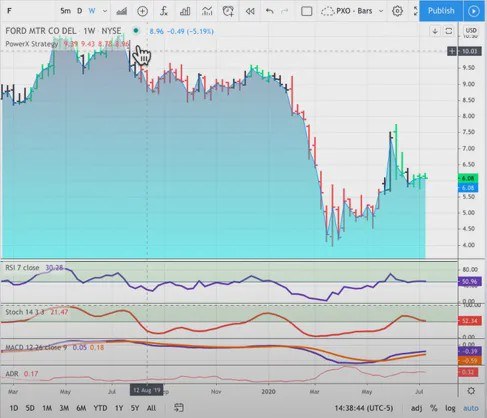Screen dimensions: 487x418
Task: Click the MACD 12 26 close 9 legend
Action: pos(36,347)
